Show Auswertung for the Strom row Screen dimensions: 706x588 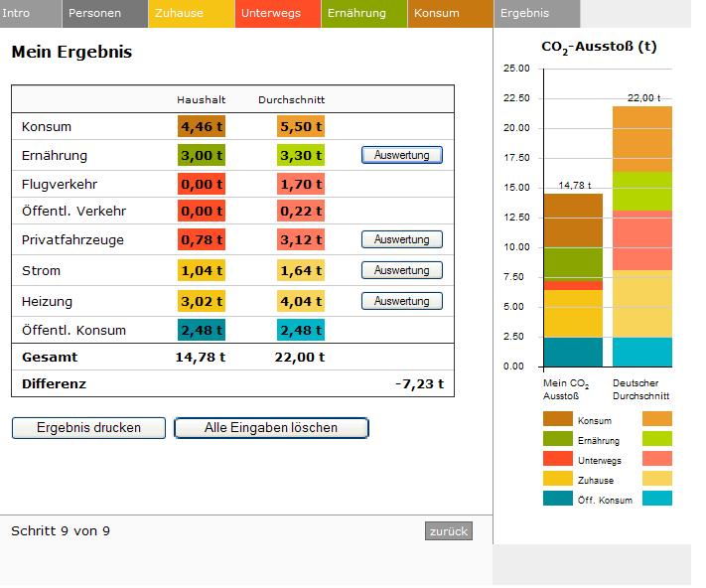point(401,270)
